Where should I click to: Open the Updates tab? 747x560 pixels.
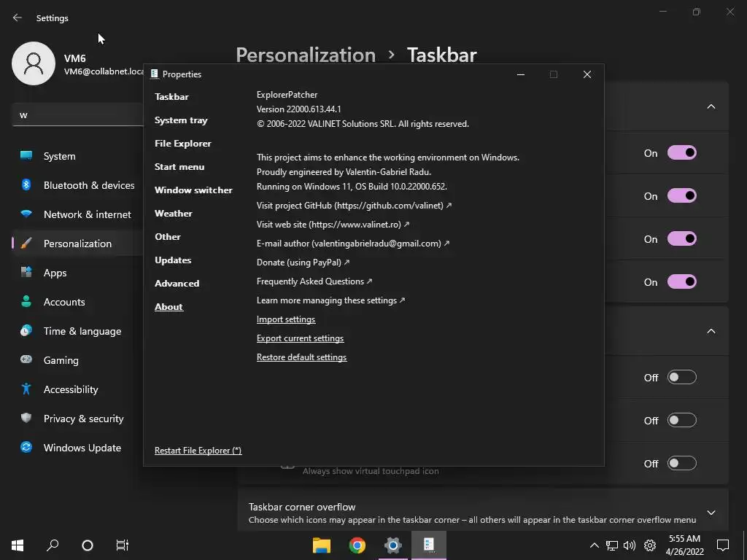(173, 260)
